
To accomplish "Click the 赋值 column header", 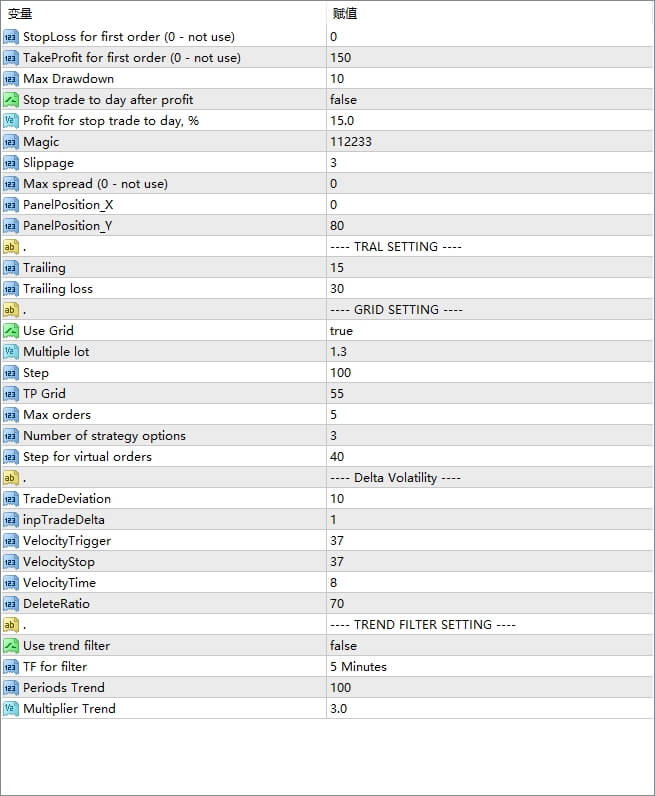I will click(344, 14).
